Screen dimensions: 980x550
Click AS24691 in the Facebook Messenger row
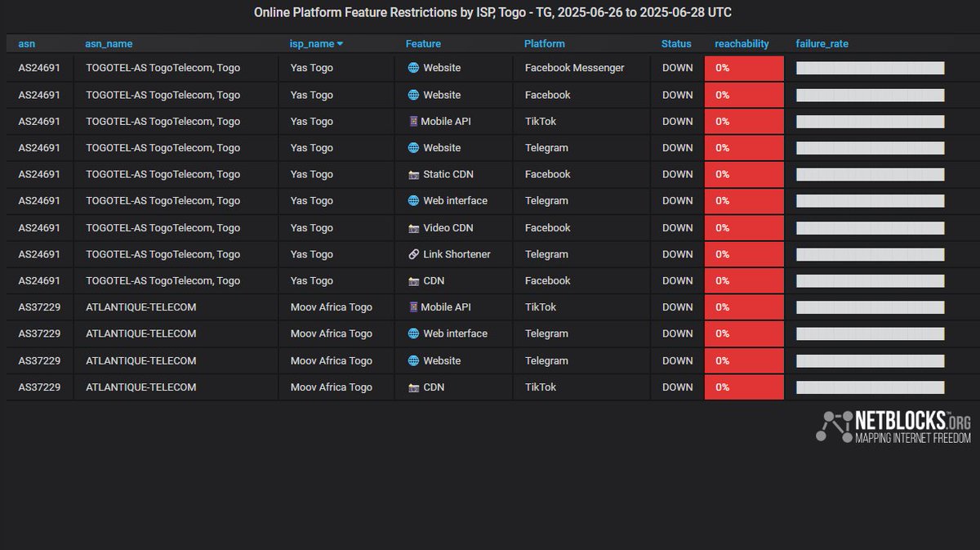[39, 68]
